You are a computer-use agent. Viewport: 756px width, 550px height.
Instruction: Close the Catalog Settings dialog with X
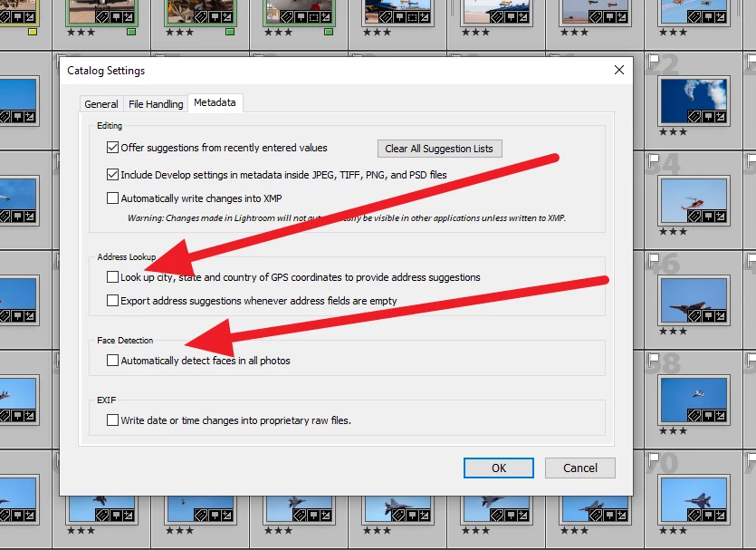point(619,70)
